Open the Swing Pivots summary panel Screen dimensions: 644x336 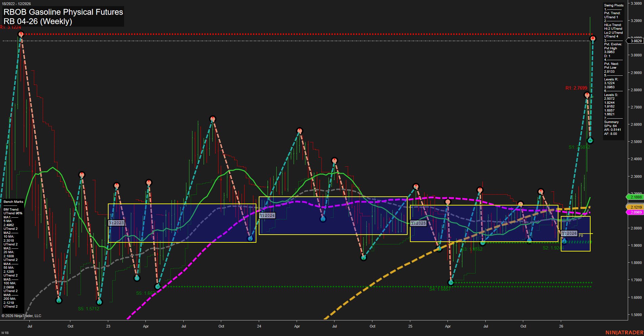pos(613,5)
